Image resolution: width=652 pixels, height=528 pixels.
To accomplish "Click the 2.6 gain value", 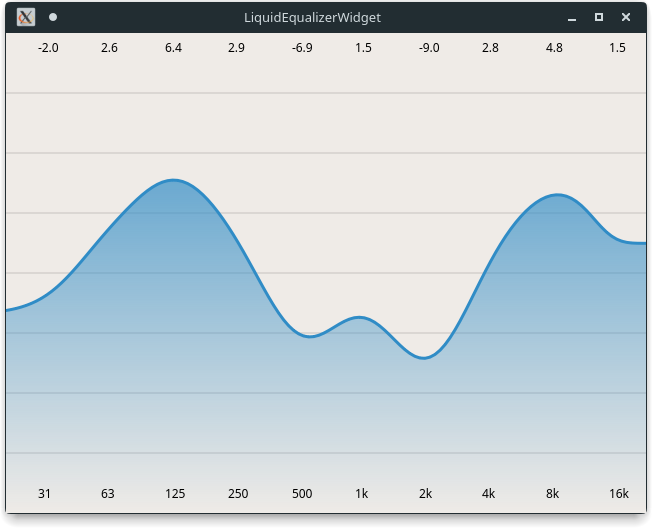I will 109,48.
